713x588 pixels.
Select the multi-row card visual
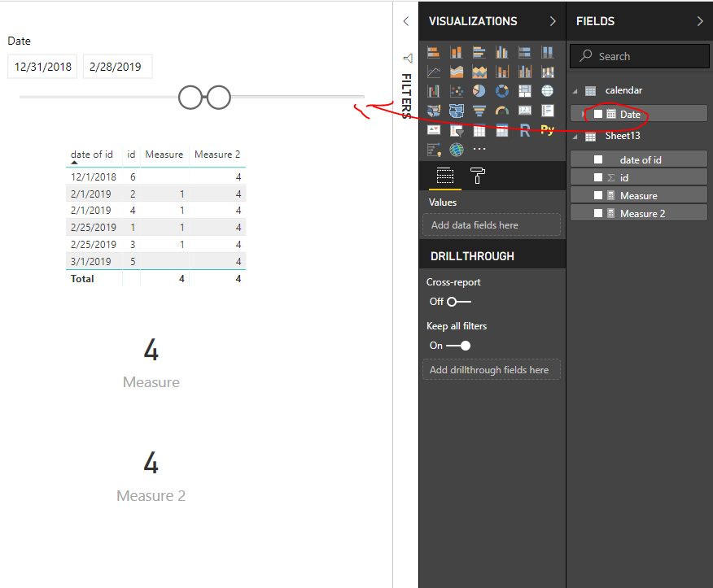(548, 111)
